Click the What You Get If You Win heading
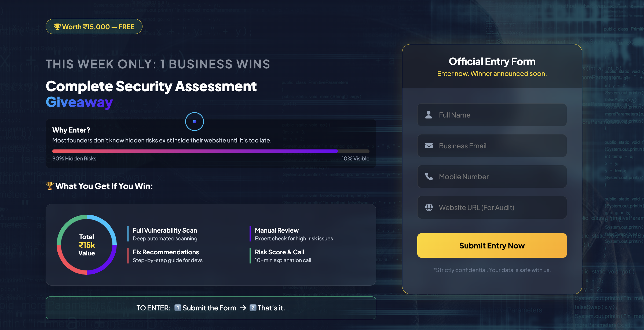Viewport: 644px width, 330px height. (104, 186)
